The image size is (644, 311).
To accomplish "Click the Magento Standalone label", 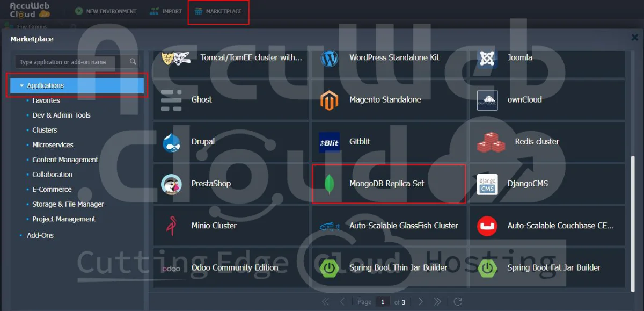I will coord(385,99).
